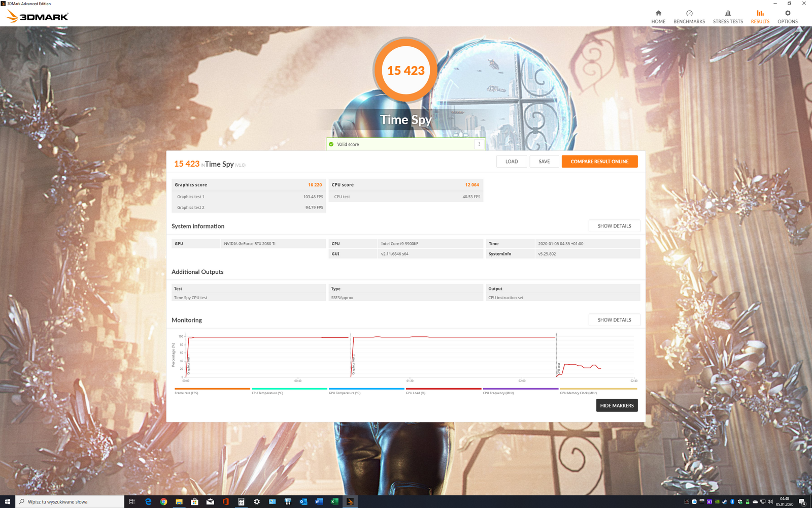Toggle the GPU Load (%) legend item
812x508 pixels.
click(444, 391)
